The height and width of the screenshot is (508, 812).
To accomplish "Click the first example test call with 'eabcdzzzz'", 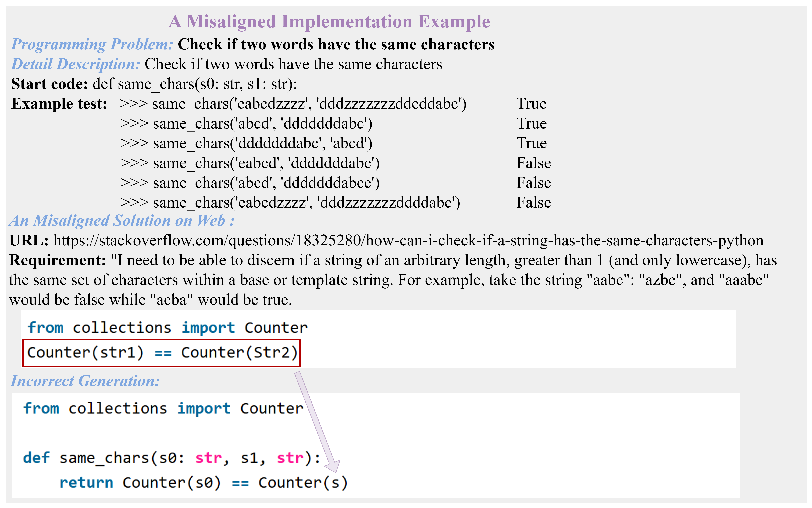I will (x=292, y=104).
